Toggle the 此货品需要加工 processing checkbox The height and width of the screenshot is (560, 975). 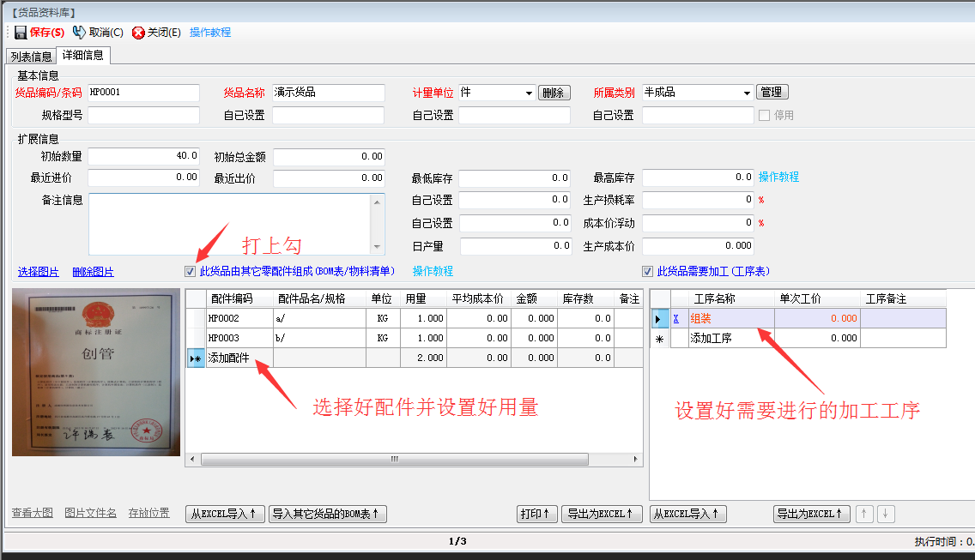point(647,270)
